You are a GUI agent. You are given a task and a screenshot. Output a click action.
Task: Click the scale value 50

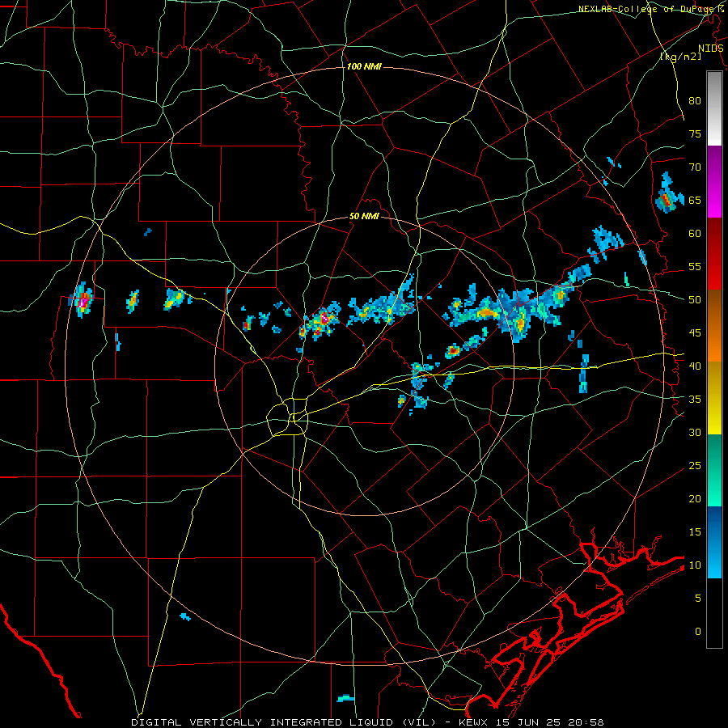pyautogui.click(x=695, y=299)
